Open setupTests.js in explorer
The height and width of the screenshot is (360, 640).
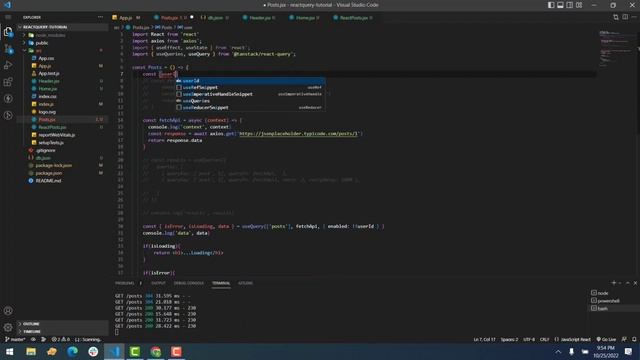pos(51,142)
